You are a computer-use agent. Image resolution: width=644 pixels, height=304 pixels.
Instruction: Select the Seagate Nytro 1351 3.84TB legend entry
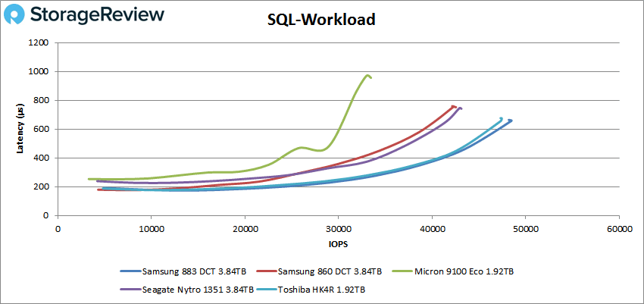(x=187, y=289)
